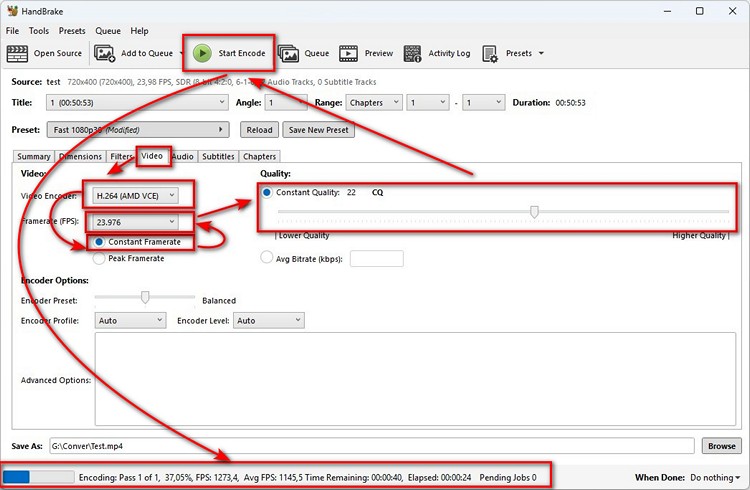750x490 pixels.
Task: Click the Reload button
Action: (259, 130)
